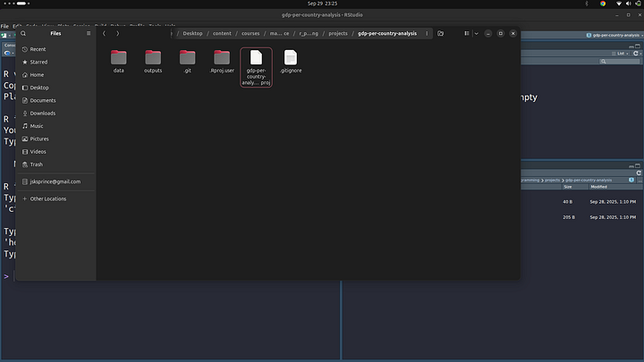This screenshot has height=362, width=644.
Task: Click the workspace indicator in the top bar
Action: (16, 4)
